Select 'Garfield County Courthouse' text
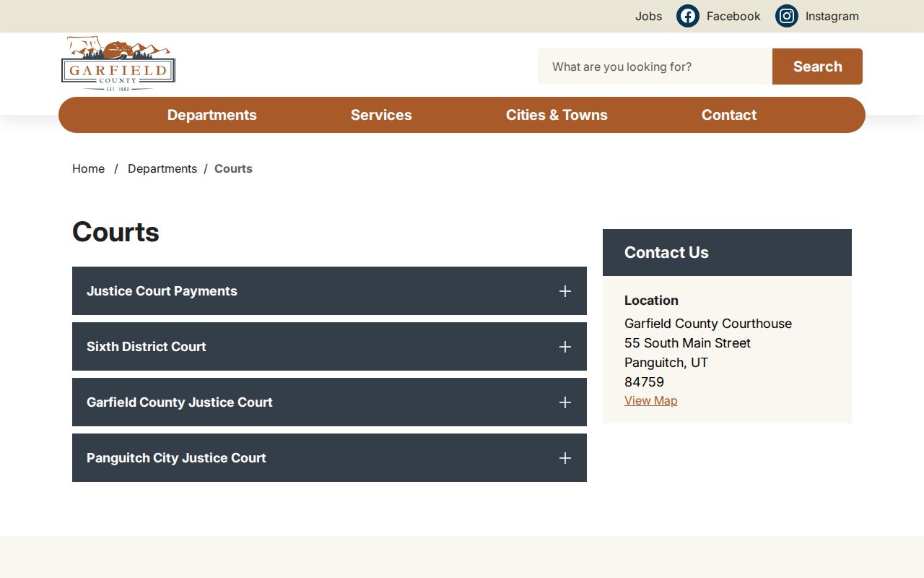Viewport: 924px width, 578px height. click(x=708, y=324)
